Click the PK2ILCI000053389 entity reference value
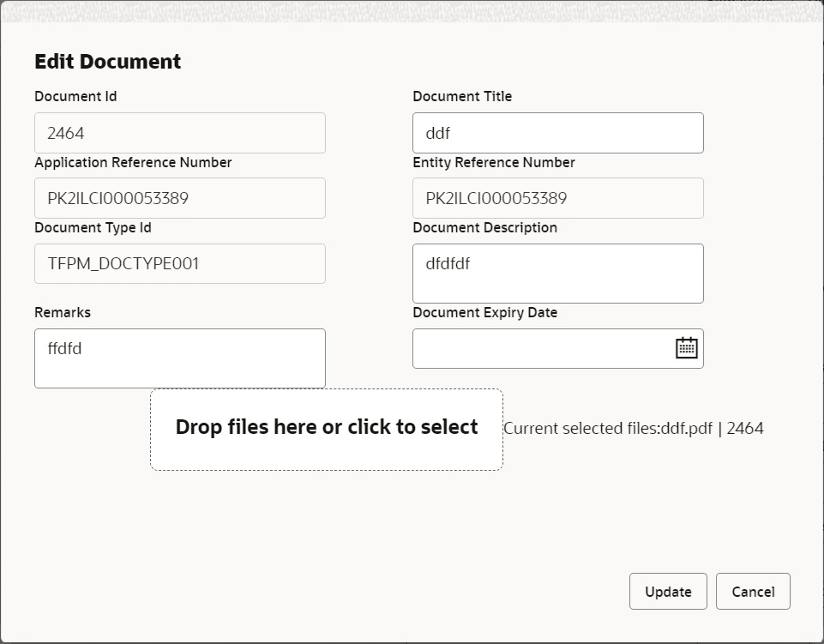 pyautogui.click(x=495, y=198)
